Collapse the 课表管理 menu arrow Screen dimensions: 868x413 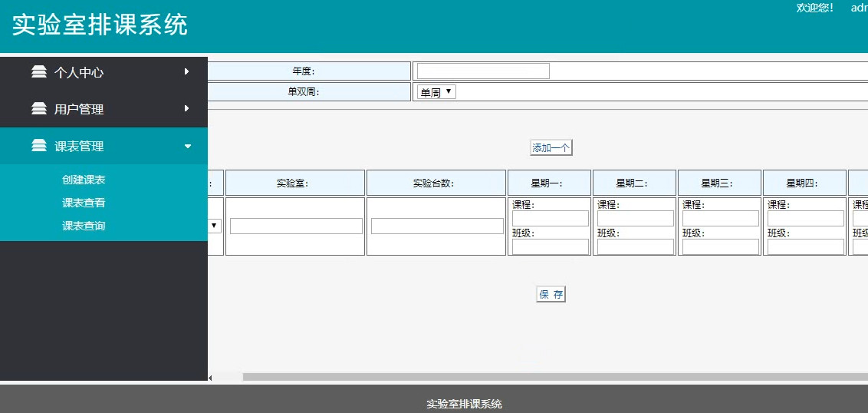tap(188, 147)
